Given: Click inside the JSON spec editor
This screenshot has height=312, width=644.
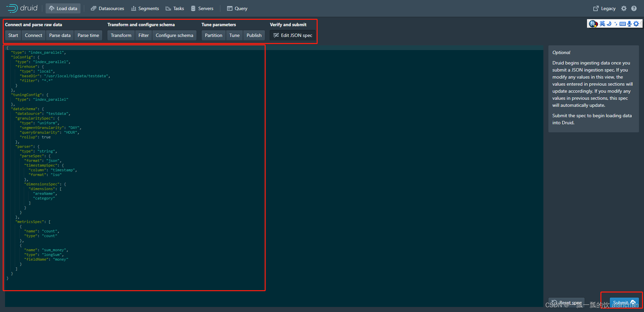Looking at the screenshot, I should (x=274, y=176).
